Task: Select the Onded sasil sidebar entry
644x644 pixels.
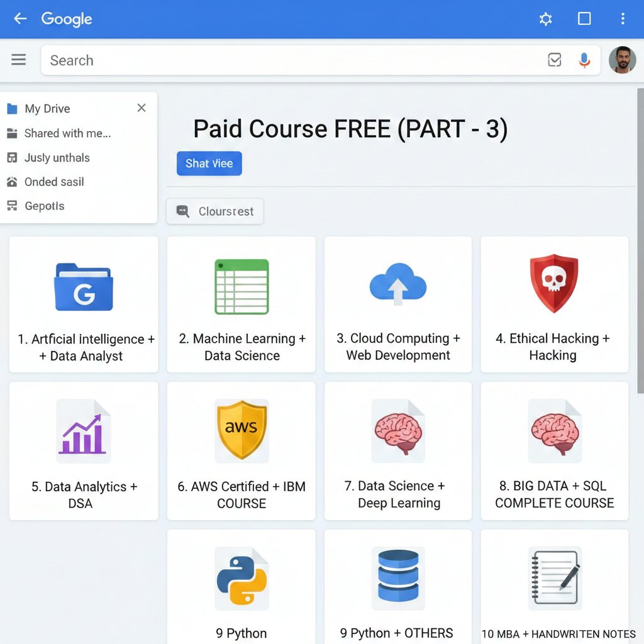Action: point(53,182)
